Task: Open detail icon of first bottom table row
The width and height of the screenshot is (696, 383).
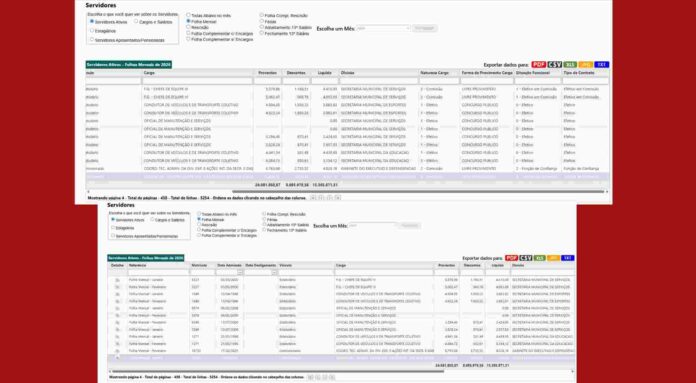Action: click(117, 280)
